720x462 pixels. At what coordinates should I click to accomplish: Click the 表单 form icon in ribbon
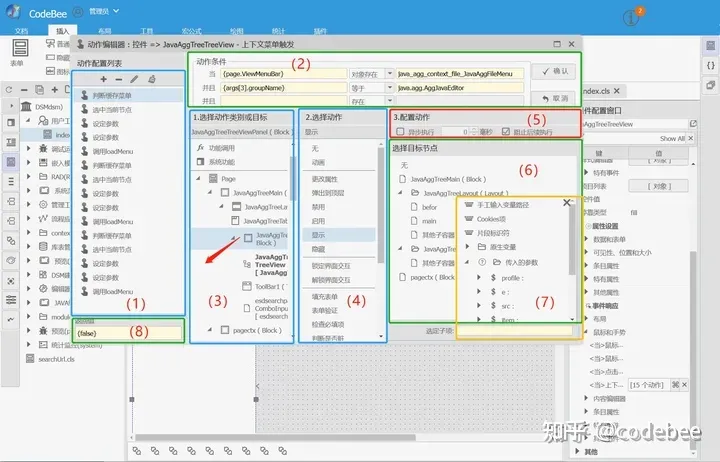click(x=19, y=48)
